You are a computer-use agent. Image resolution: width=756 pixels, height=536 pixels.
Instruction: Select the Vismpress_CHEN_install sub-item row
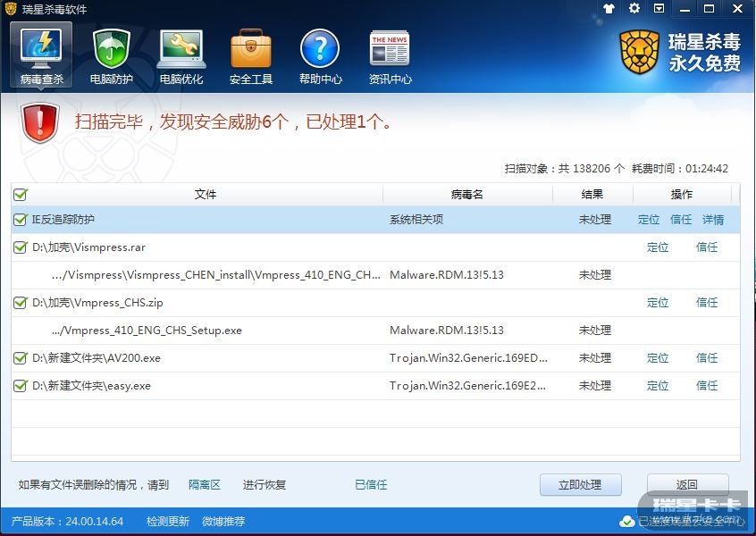pos(375,275)
